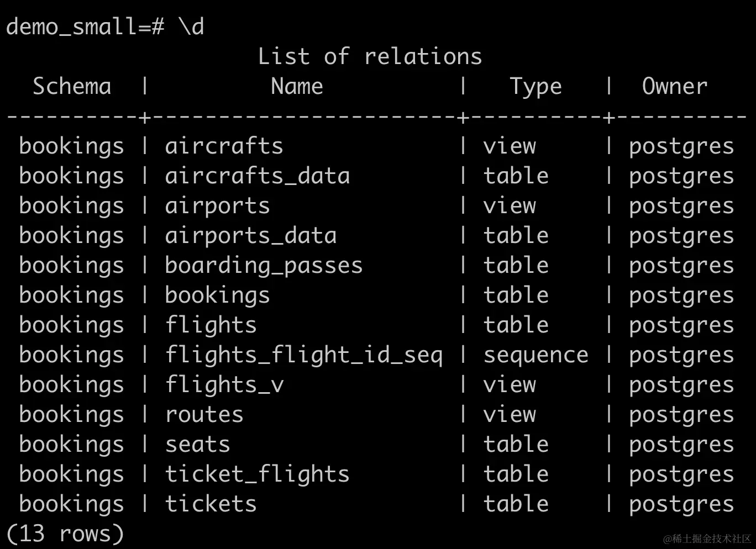Click the 'List of relations' title
The height and width of the screenshot is (549, 756).
[x=370, y=57]
